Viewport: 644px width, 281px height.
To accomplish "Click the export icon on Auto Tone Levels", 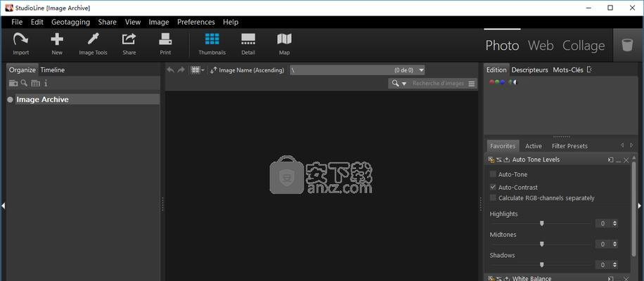I will tap(507, 160).
